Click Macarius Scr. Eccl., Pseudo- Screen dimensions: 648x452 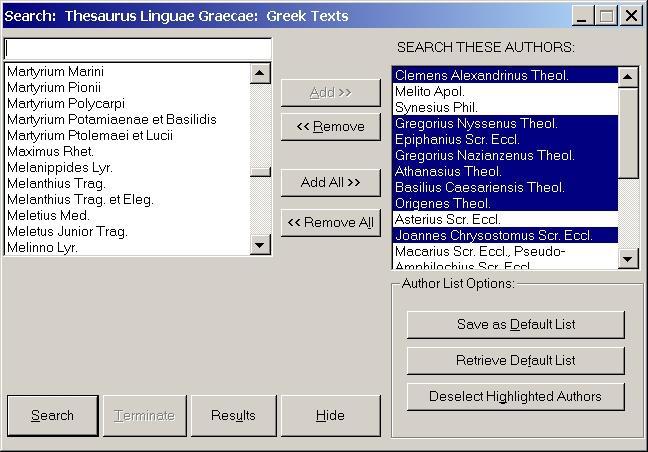coord(505,252)
